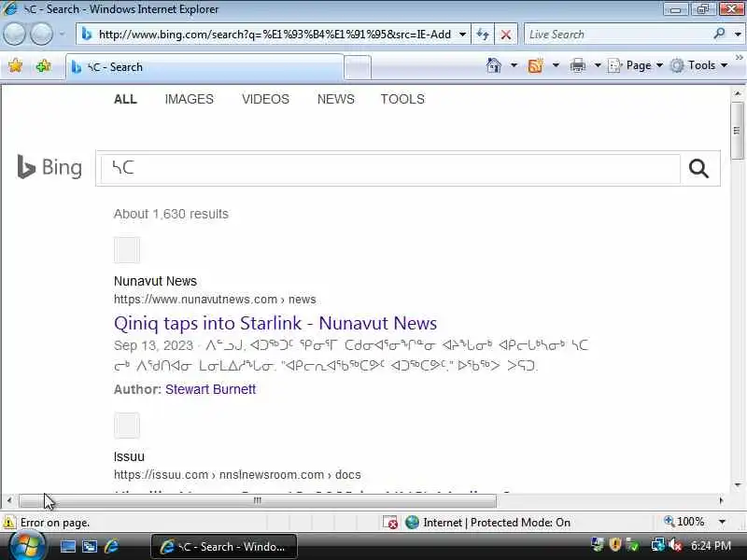Open 'Qiniq taps into Starlink - Nunavut News' result
Viewport: 747px width, 560px height.
coord(275,323)
